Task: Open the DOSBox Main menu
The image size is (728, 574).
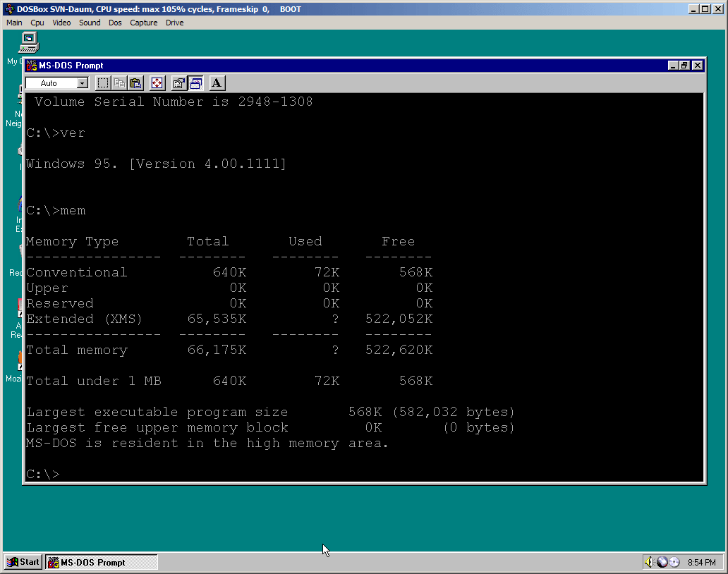Action: (14, 23)
